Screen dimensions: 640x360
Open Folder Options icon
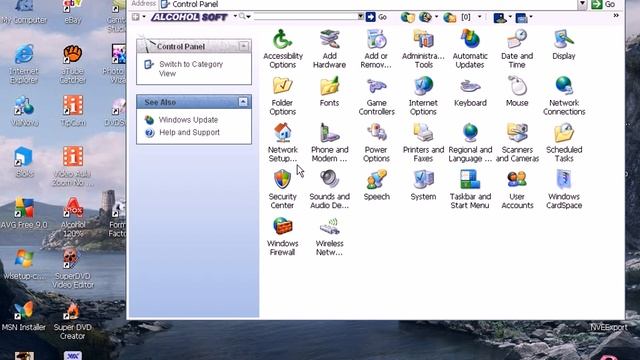(x=282, y=96)
